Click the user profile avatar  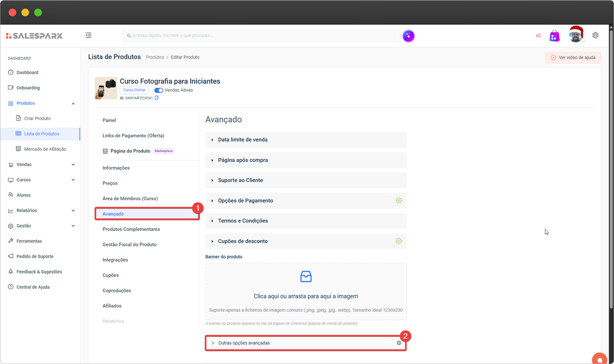(576, 35)
